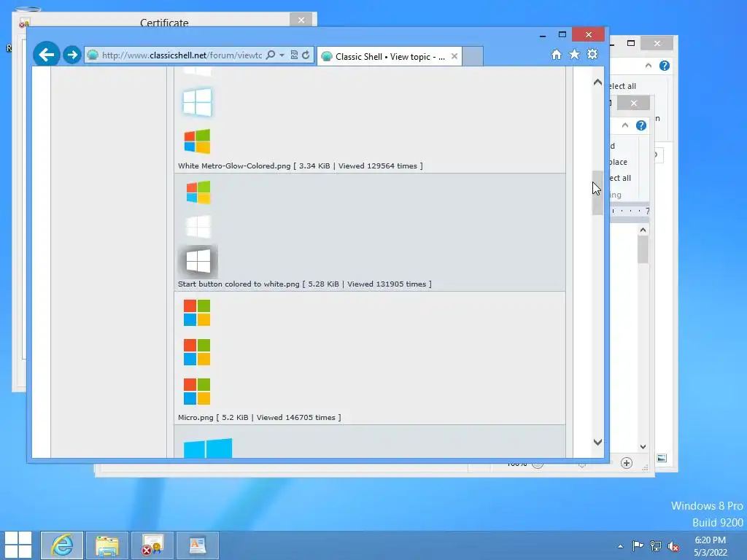Open the muted volume tray icon
This screenshot has height=560, width=747.
[673, 546]
